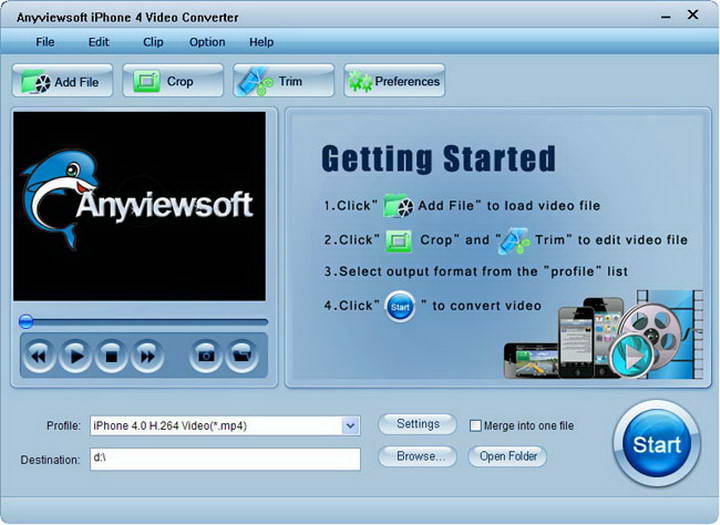Screen dimensions: 720x525
Task: Click the 'profile list' instruction text
Action: click(x=476, y=271)
